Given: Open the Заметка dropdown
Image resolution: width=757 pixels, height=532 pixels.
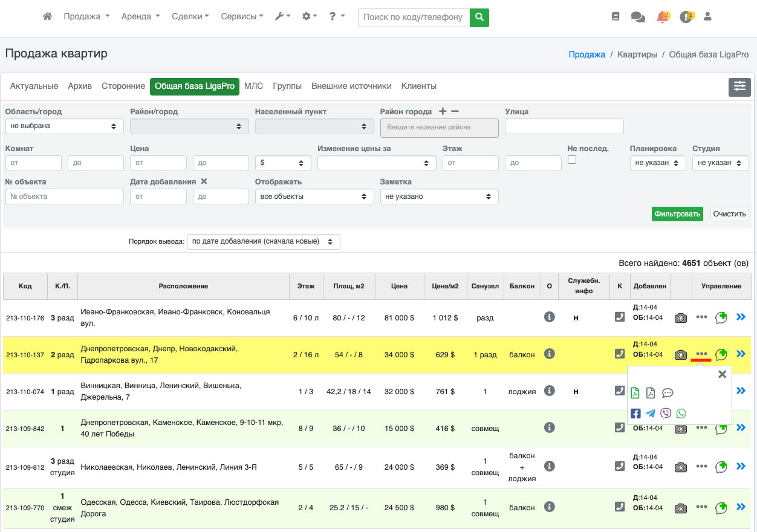Looking at the screenshot, I should pos(439,196).
